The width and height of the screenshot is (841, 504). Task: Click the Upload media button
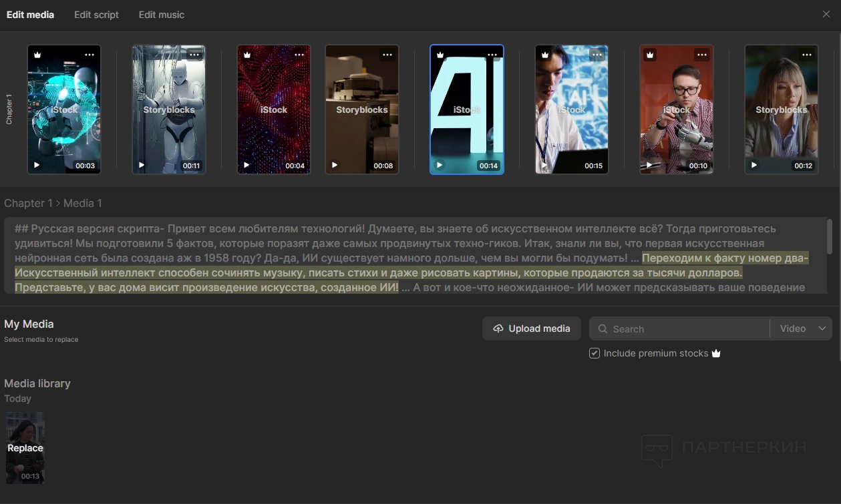coord(532,328)
